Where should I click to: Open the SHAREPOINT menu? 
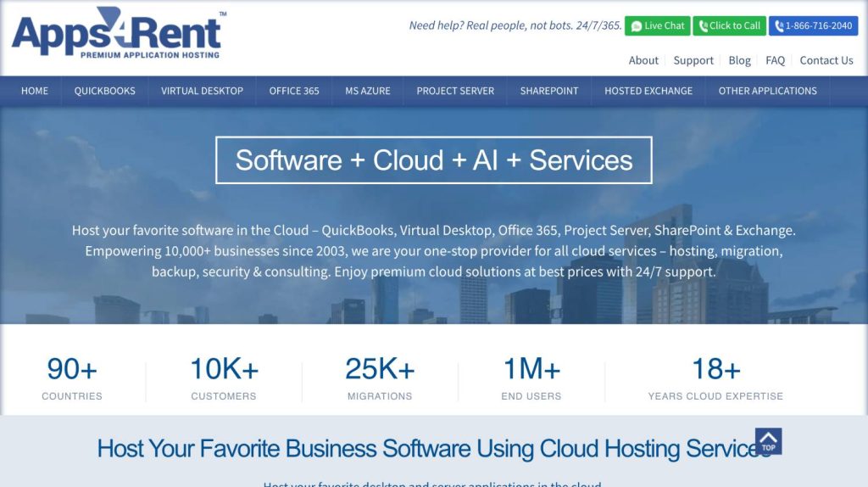click(x=548, y=91)
